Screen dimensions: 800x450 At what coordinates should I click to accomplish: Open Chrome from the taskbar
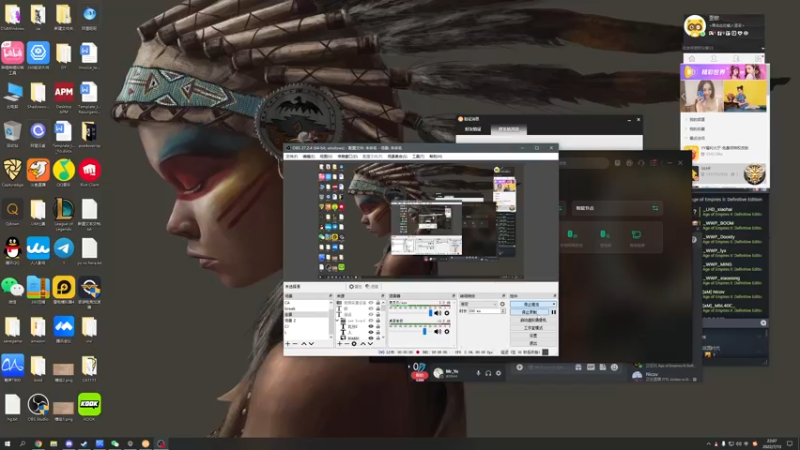[x=38, y=444]
